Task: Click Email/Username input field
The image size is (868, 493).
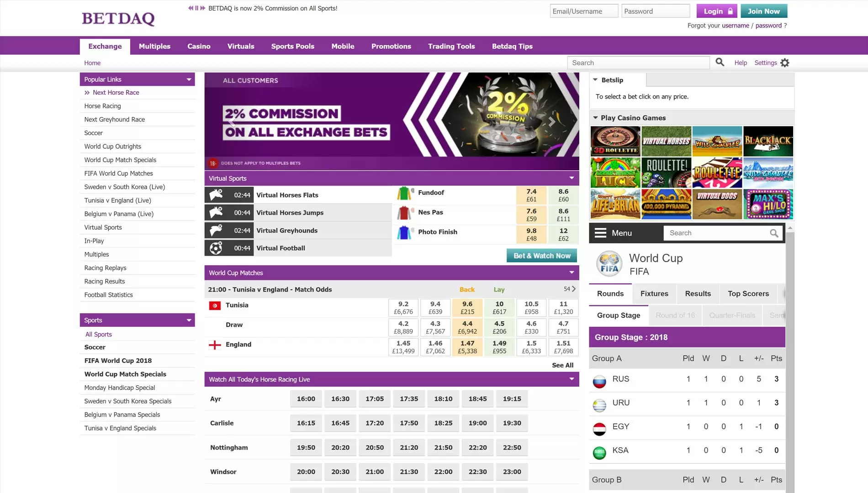Action: 584,11
